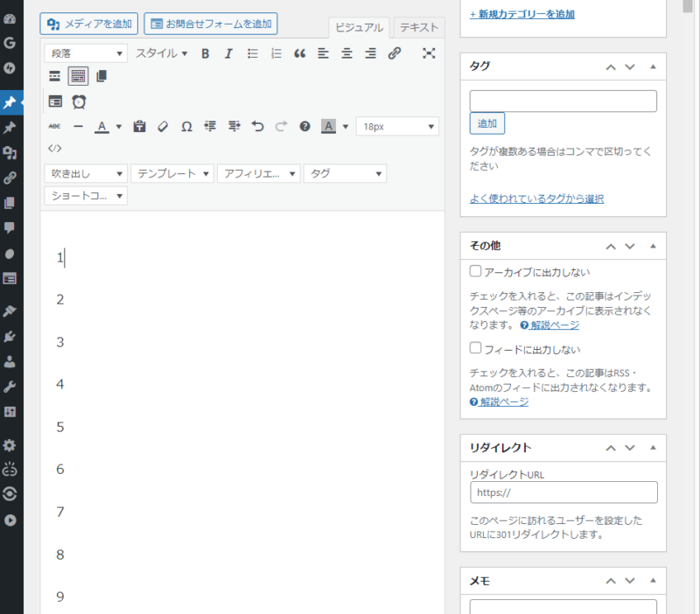Open the アフィリエ... dropdown
This screenshot has width=700, height=614.
pyautogui.click(x=258, y=173)
